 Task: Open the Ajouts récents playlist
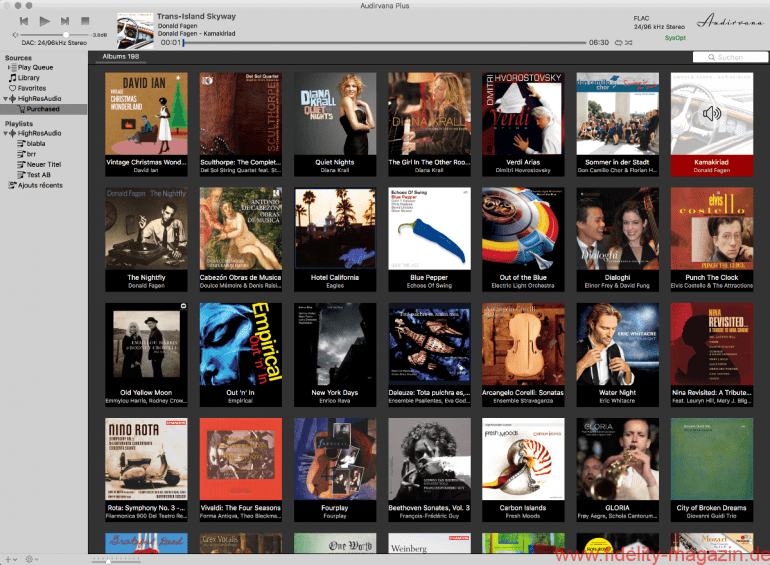click(x=40, y=185)
